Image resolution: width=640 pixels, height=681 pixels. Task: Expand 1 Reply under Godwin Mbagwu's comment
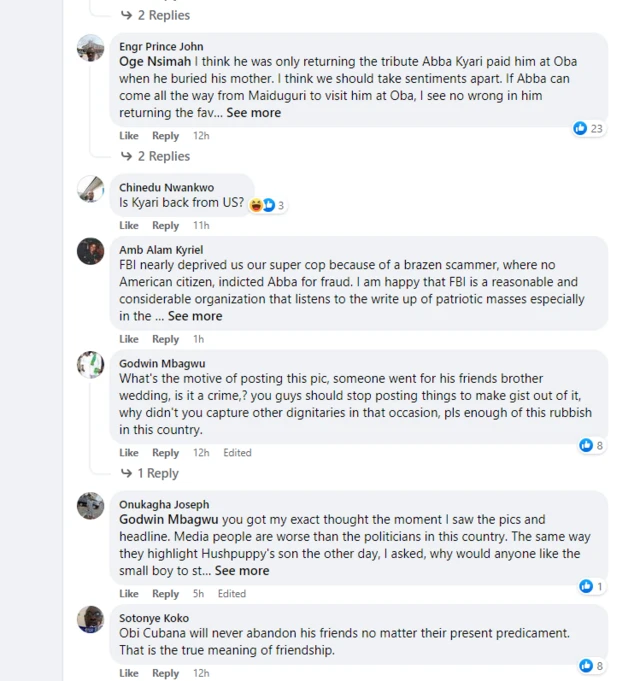(x=157, y=473)
